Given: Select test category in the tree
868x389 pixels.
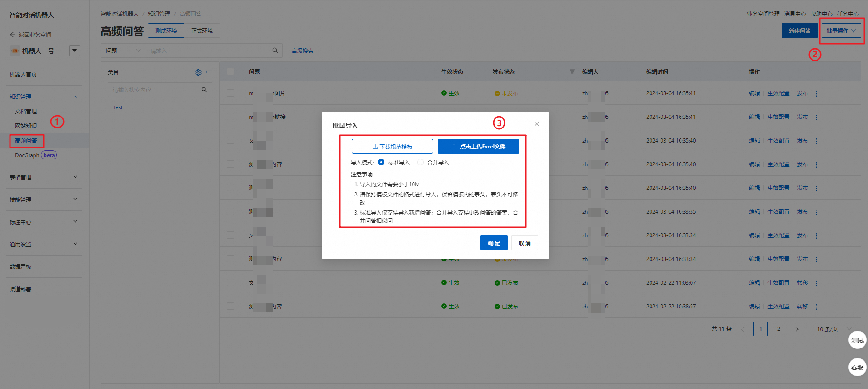Looking at the screenshot, I should (118, 107).
